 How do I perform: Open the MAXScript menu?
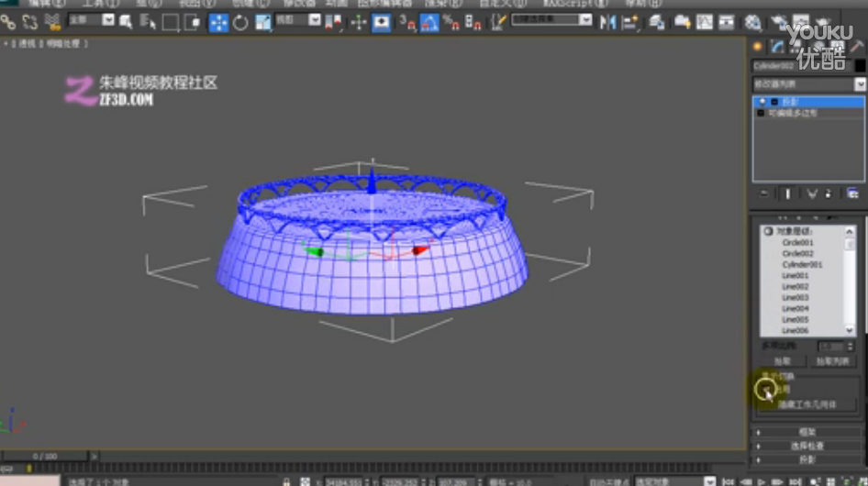point(575,4)
